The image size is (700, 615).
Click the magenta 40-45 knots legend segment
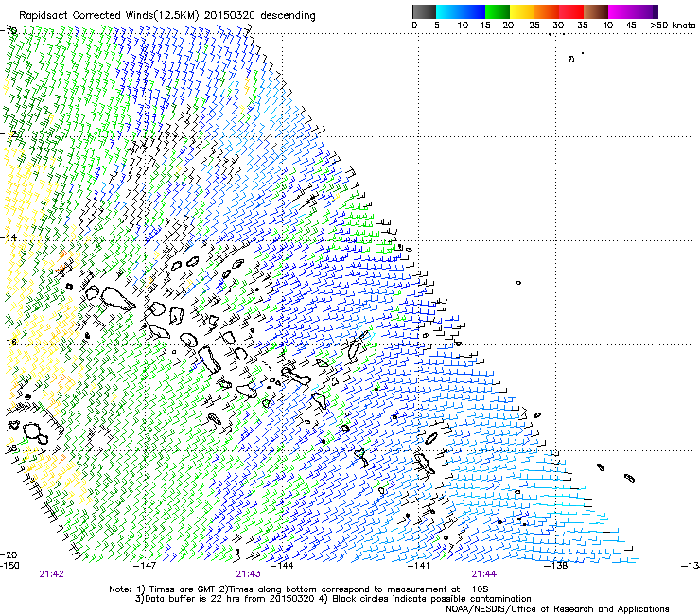click(x=621, y=11)
